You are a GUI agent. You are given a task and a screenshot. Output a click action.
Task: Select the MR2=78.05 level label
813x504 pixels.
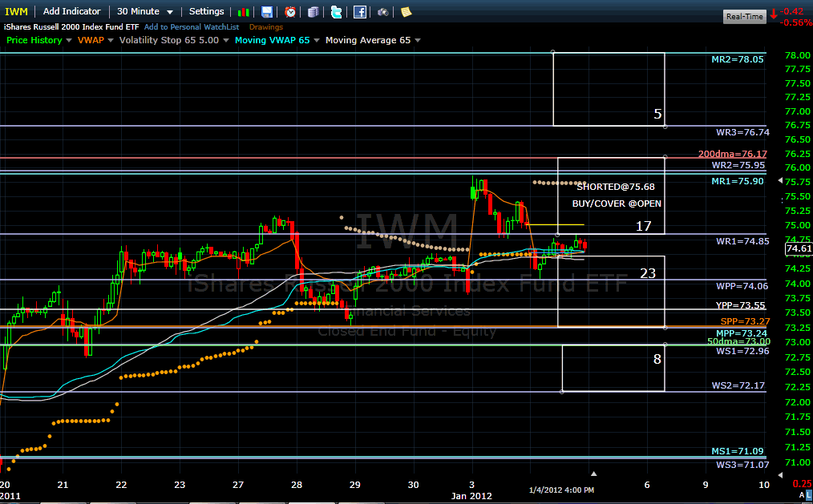point(738,59)
